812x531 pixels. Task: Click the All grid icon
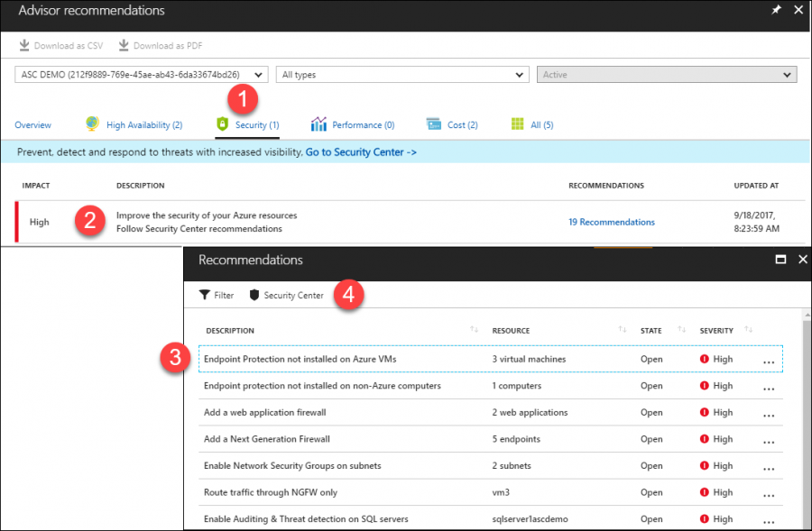point(517,124)
